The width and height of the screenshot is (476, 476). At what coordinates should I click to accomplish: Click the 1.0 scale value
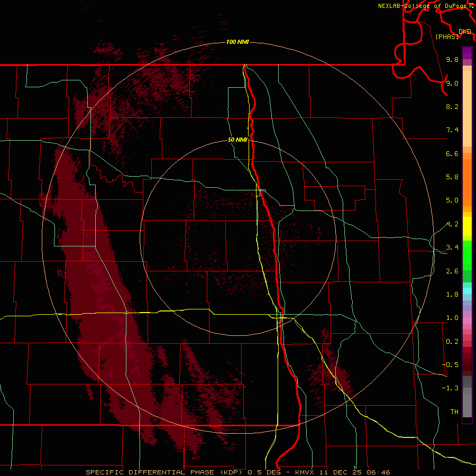click(452, 318)
